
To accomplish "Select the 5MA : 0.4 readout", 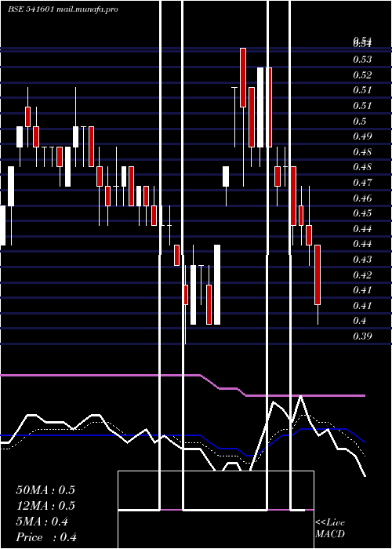I will coord(42,522).
